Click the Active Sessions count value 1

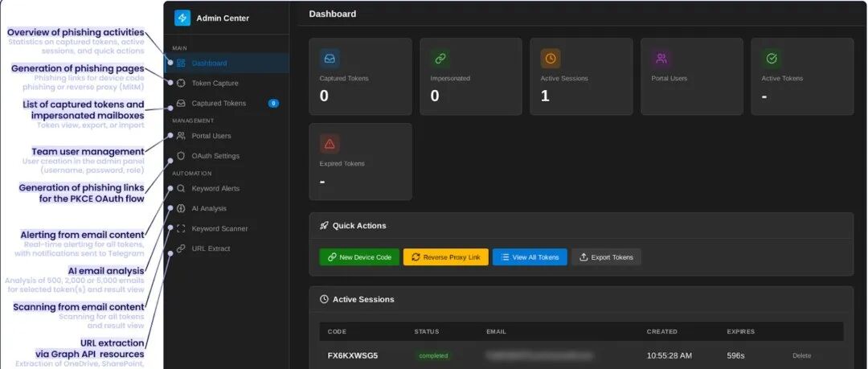(545, 96)
